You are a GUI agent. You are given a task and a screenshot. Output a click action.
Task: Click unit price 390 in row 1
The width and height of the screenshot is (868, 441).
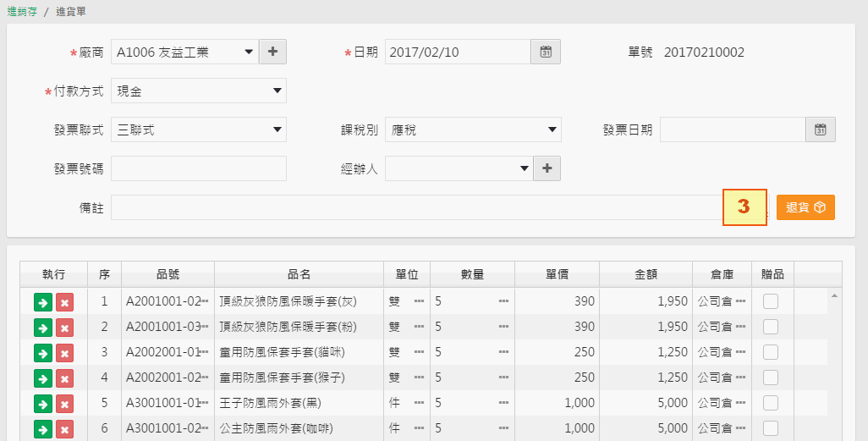point(584,301)
